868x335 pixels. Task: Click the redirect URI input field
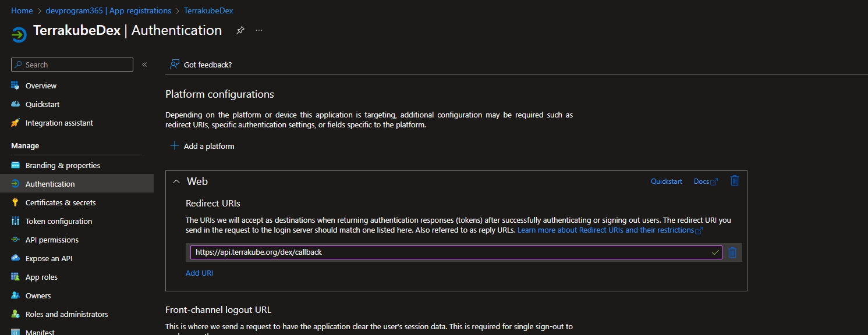coord(448,252)
